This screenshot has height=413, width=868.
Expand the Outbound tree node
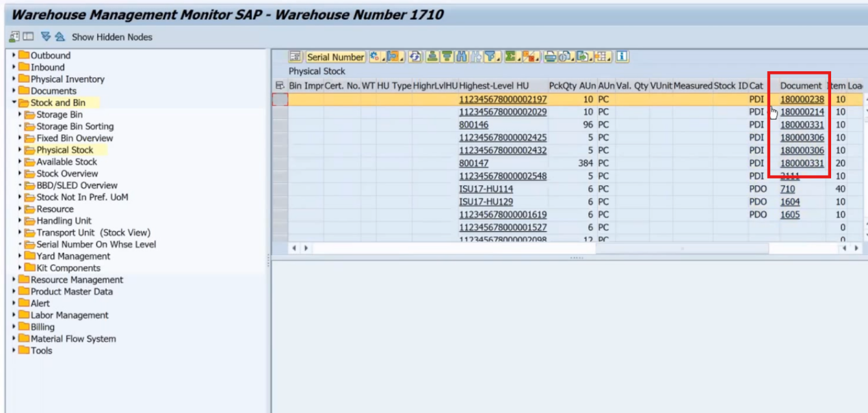[x=14, y=55]
